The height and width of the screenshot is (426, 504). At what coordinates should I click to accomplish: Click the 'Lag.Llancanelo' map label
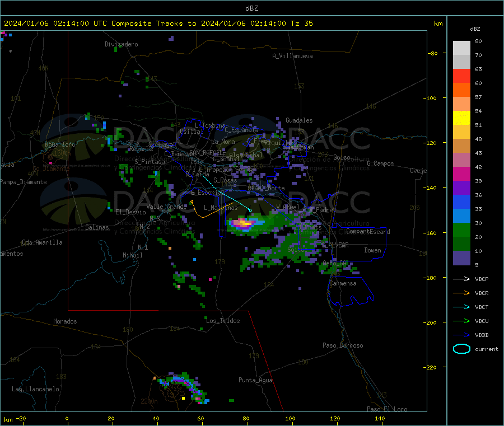[x=36, y=390]
